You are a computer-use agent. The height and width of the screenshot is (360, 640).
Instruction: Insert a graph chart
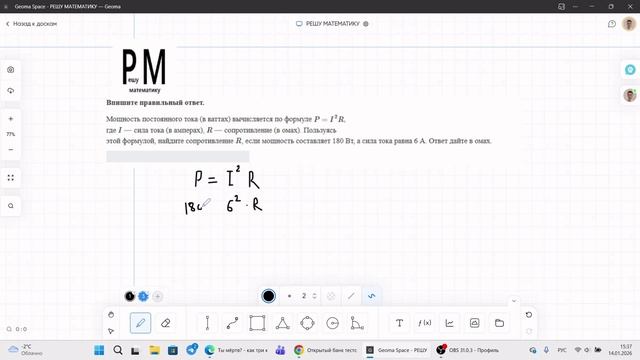[x=449, y=323]
